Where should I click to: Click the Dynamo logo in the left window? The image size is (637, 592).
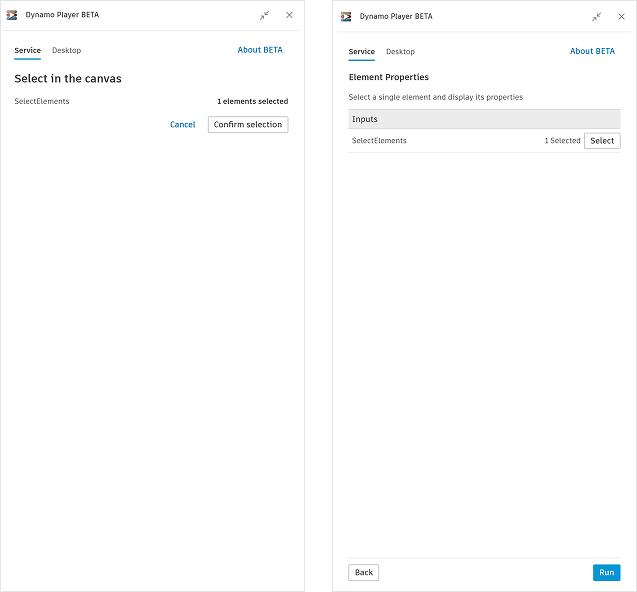click(12, 15)
